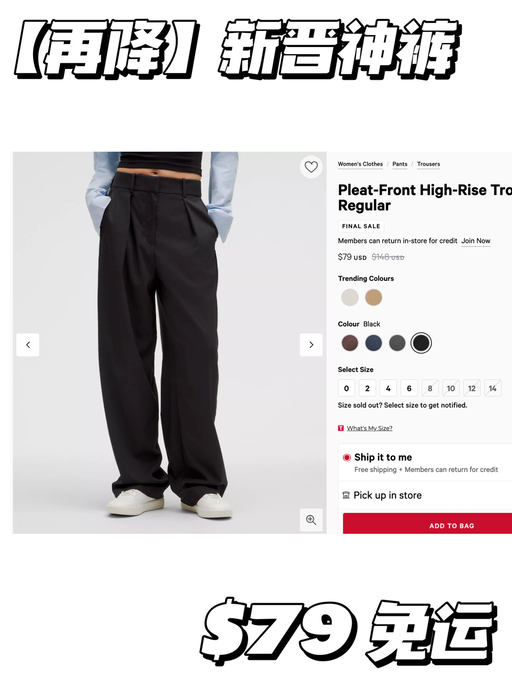
Task: Click the red What's My Size icon
Action: pyautogui.click(x=341, y=428)
